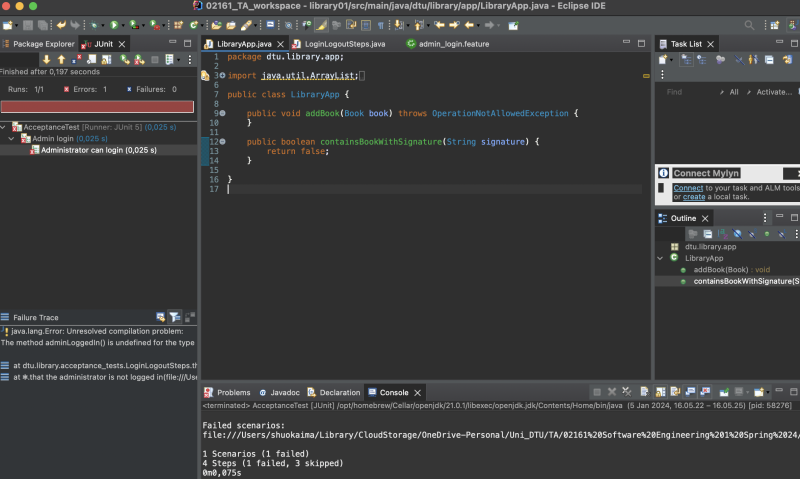
Task: Select addBook(Book) in Outline
Action: coord(731,269)
